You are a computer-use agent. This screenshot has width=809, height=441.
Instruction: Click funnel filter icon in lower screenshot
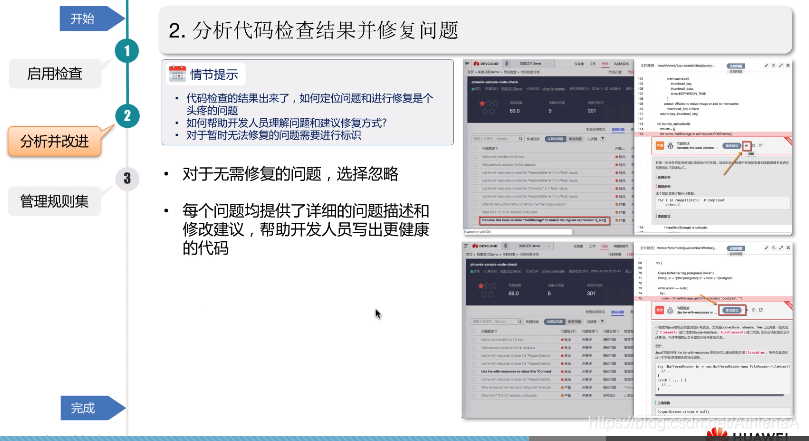tap(602, 321)
